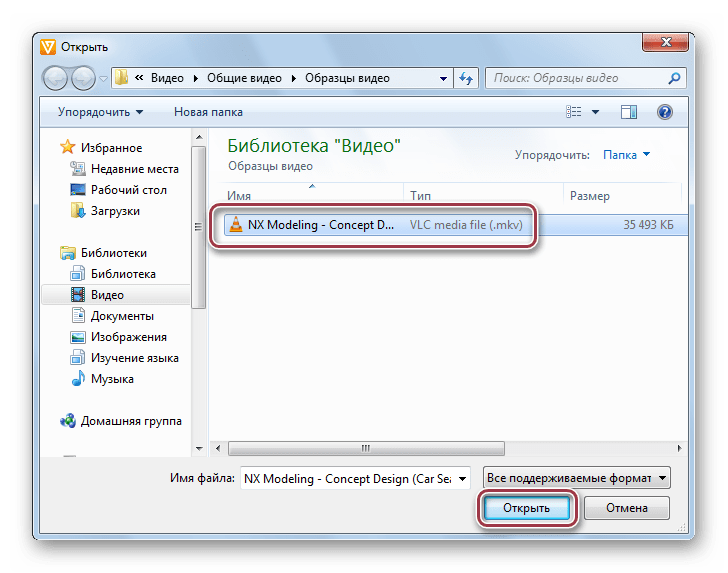The width and height of the screenshot is (728, 573).
Task: Click the VLC cone file icon
Action: click(x=236, y=225)
